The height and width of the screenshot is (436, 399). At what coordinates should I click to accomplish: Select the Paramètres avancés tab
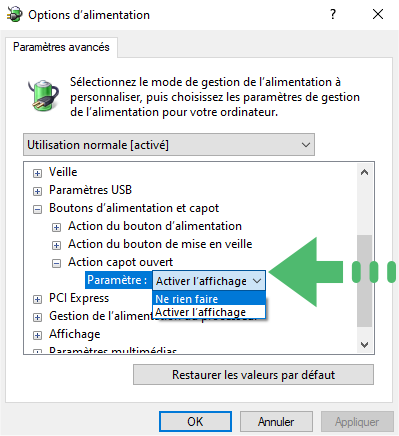pos(61,47)
